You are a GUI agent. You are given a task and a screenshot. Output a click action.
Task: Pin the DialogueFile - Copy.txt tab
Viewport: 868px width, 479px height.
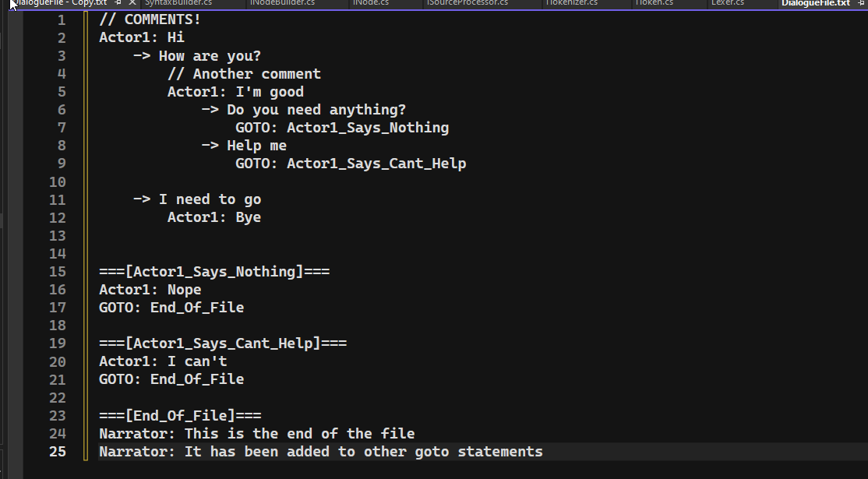click(x=118, y=3)
